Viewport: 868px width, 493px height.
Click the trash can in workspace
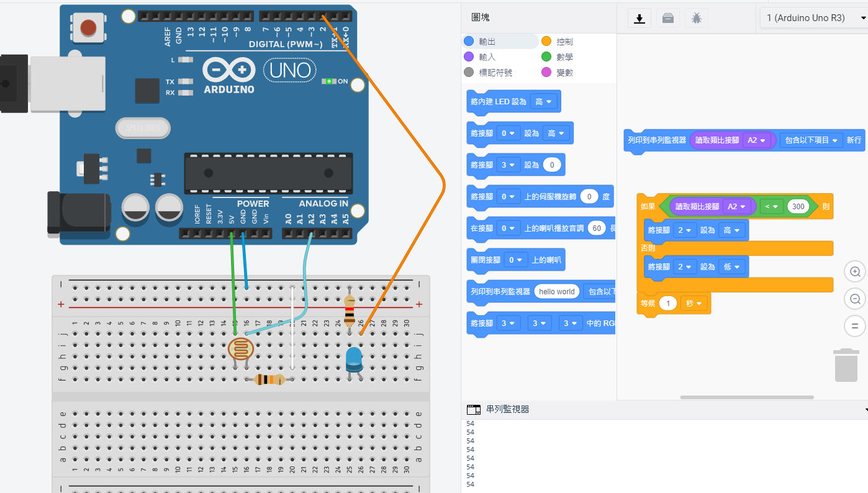coord(846,365)
